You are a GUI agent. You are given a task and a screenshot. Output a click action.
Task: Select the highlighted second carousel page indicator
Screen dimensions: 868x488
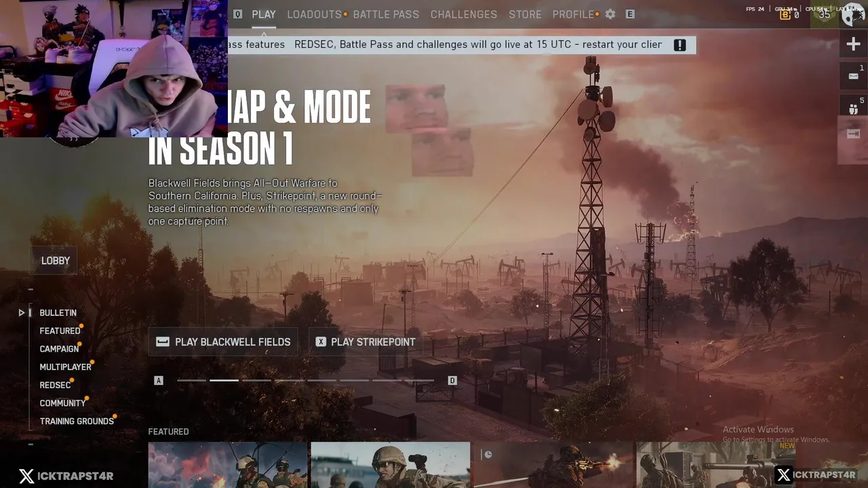(x=224, y=380)
